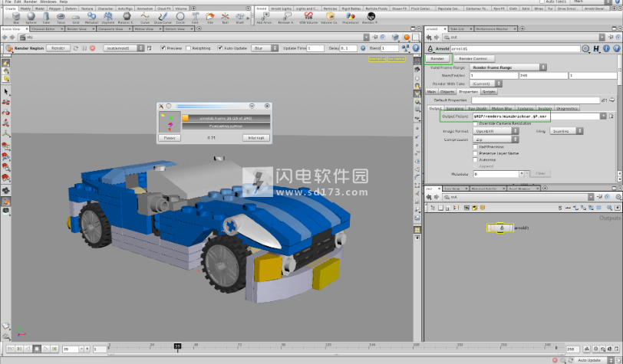Screen dimensions: 623x364
Task: Click the stop button in playback controls
Action: tap(37, 349)
